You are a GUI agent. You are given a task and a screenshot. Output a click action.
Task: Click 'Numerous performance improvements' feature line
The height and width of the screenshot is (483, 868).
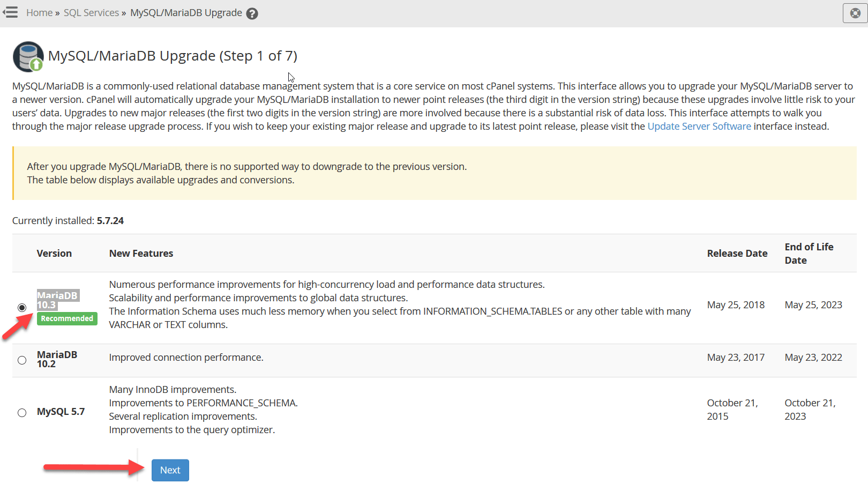(327, 285)
